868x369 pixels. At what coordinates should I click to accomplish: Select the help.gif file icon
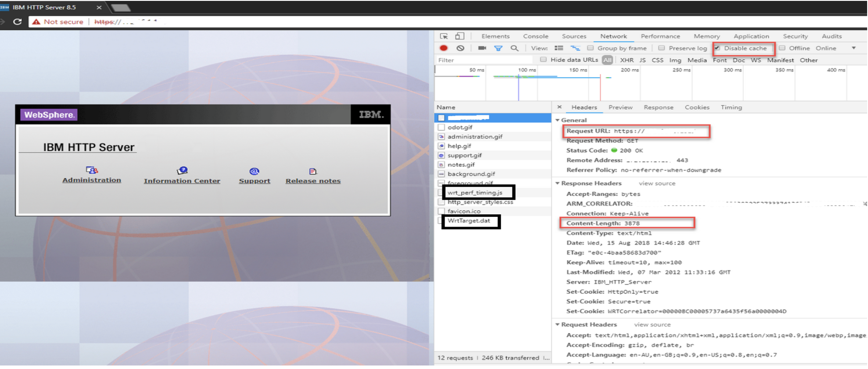pos(441,146)
